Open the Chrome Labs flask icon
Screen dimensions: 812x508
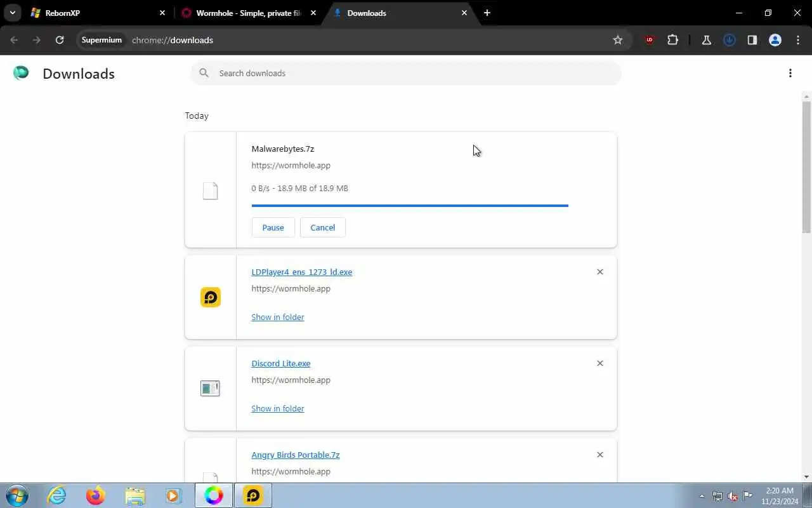pyautogui.click(x=706, y=40)
